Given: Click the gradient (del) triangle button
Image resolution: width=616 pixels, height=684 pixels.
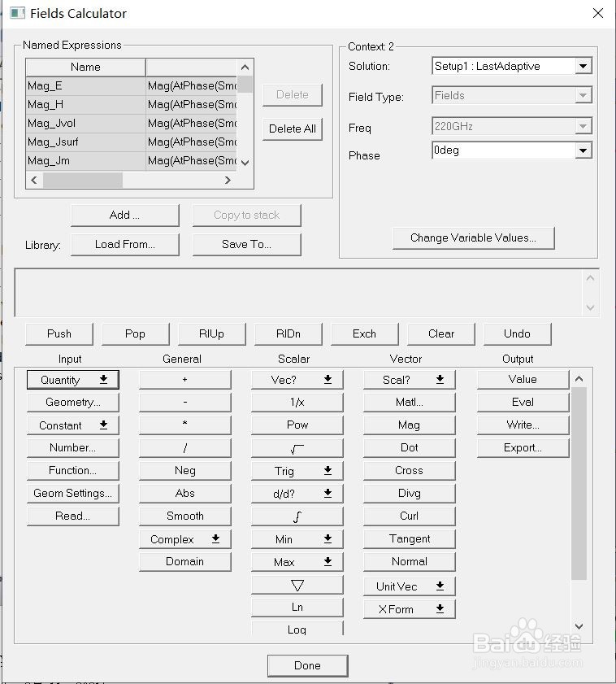Looking at the screenshot, I should tap(297, 585).
